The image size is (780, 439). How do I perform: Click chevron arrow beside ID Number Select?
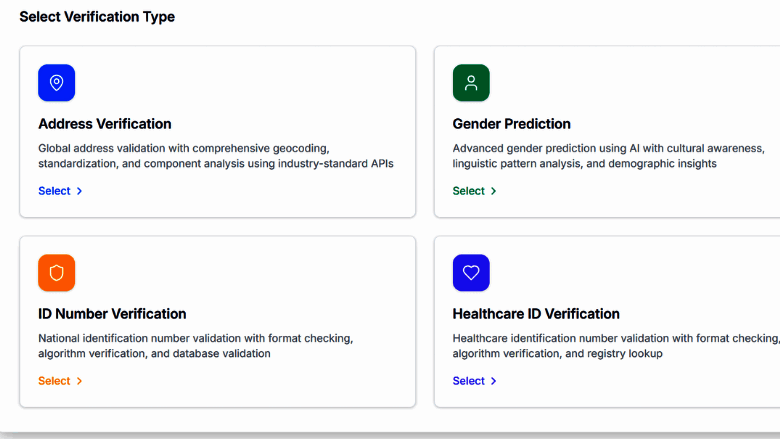80,381
